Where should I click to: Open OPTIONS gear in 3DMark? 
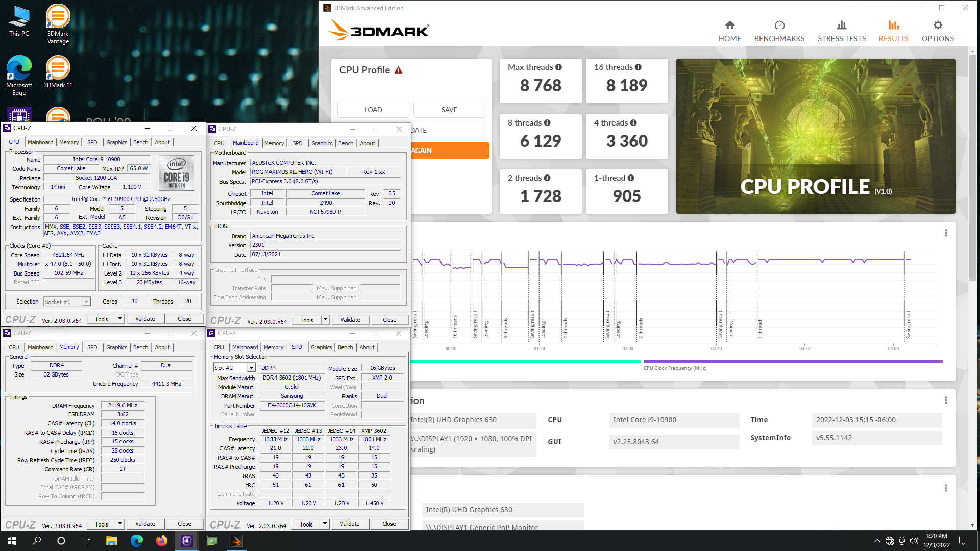[938, 31]
